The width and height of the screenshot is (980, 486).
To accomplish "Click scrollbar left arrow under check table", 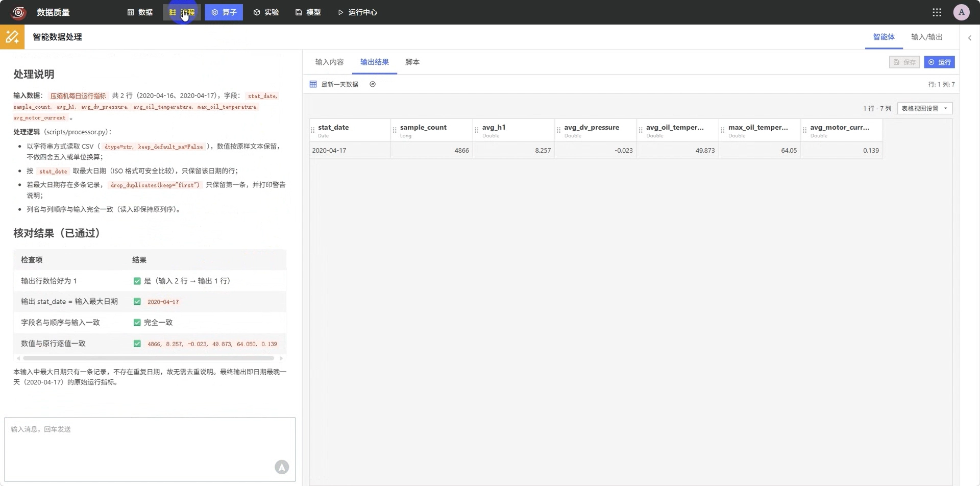I will point(18,358).
